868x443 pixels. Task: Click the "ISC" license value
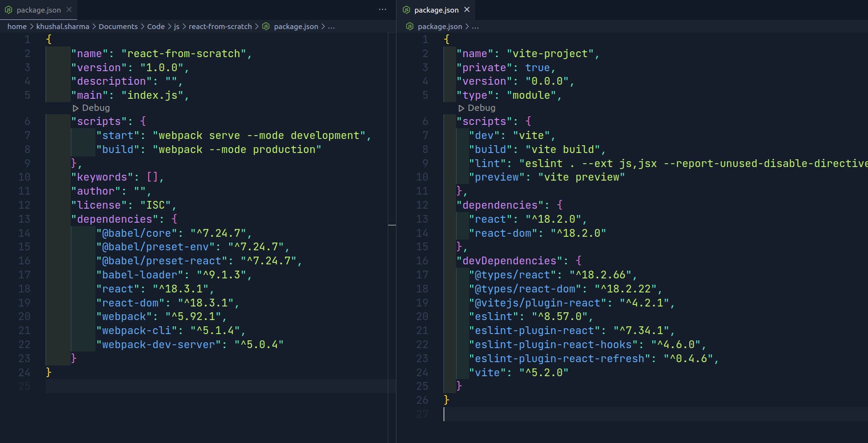156,205
